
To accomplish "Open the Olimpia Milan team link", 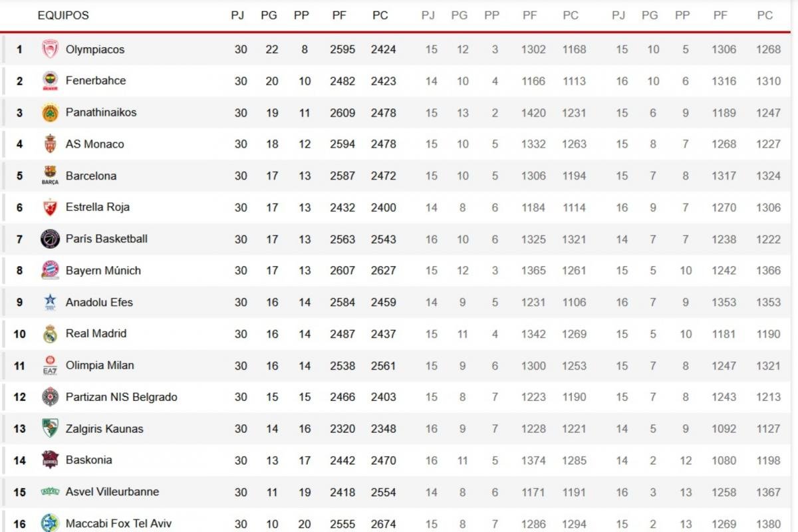I will pyautogui.click(x=100, y=366).
